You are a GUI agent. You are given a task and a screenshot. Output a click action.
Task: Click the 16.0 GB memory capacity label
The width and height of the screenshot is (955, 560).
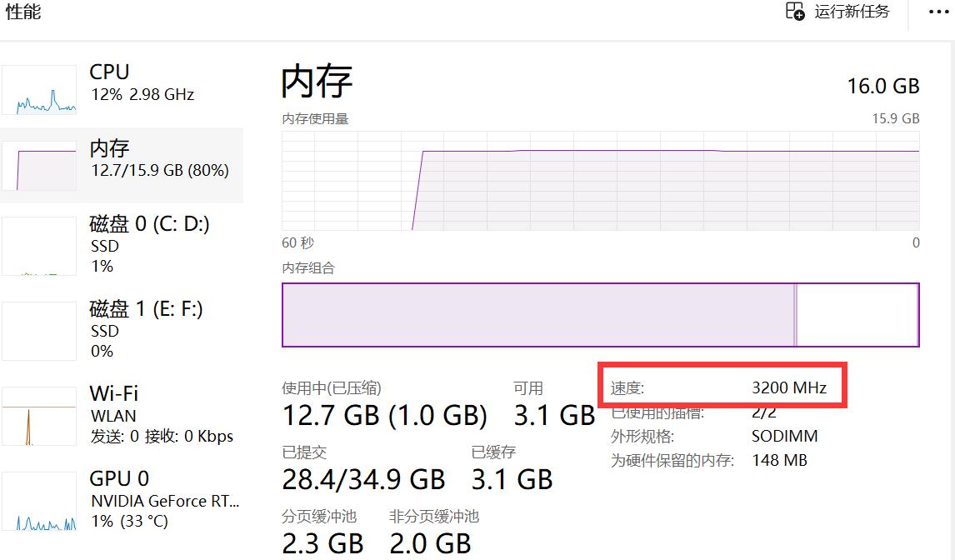tap(885, 86)
